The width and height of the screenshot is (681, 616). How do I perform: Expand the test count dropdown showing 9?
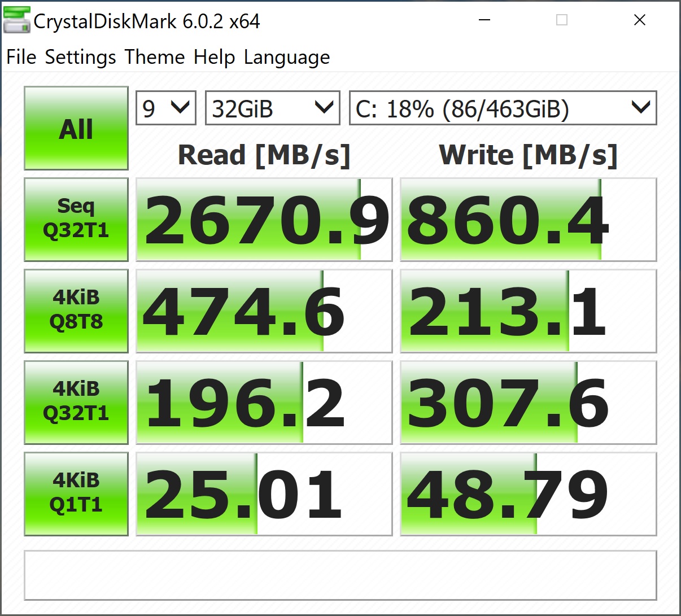(x=166, y=108)
